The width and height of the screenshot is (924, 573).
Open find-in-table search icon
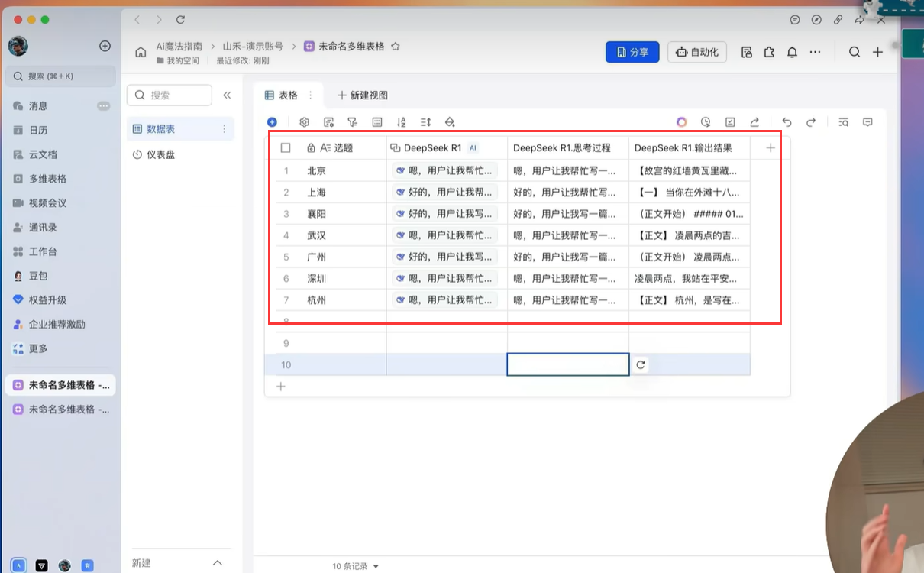(843, 122)
